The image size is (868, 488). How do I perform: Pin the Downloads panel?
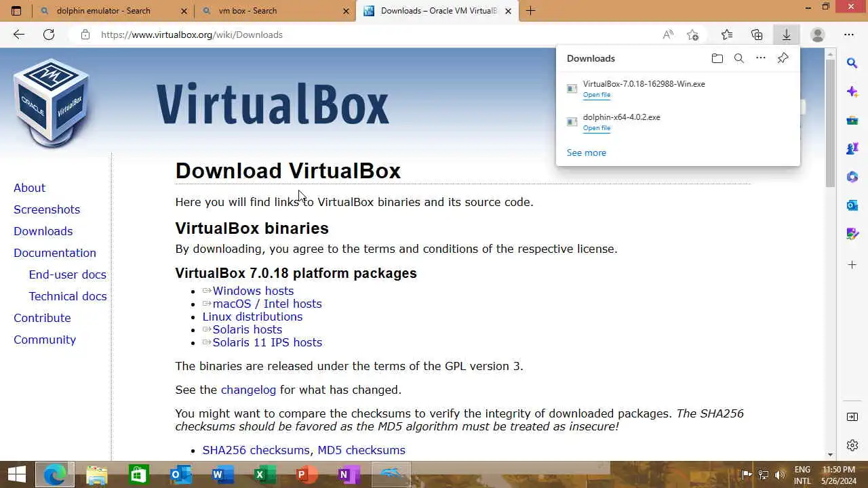pos(783,58)
